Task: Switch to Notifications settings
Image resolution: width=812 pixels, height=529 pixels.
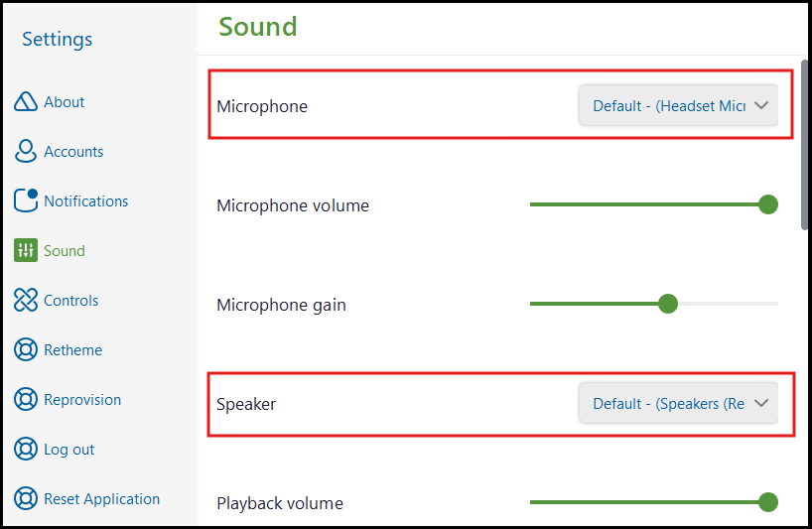Action: pos(85,201)
